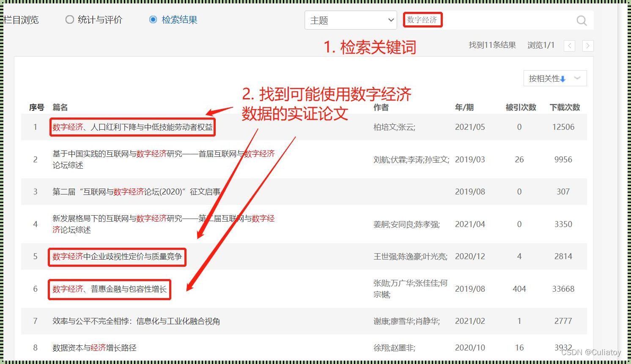Click authors 刘航;伏霖;李涛;孙宝文;
This screenshot has width=631, height=364.
click(411, 159)
